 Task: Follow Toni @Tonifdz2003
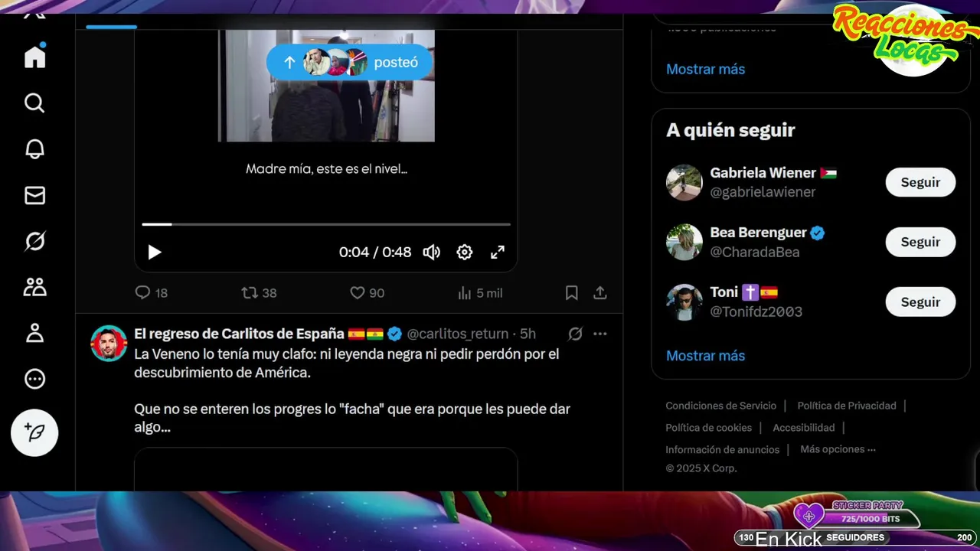click(x=920, y=302)
